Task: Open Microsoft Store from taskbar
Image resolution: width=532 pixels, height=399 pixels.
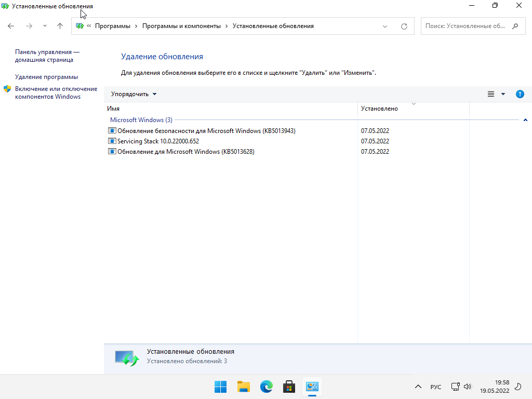Action: tap(289, 387)
